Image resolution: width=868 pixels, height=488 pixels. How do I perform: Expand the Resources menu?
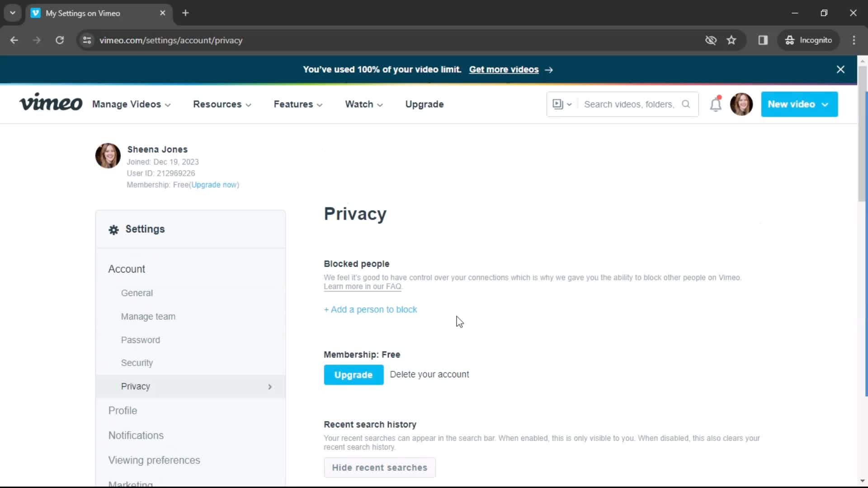coord(222,104)
